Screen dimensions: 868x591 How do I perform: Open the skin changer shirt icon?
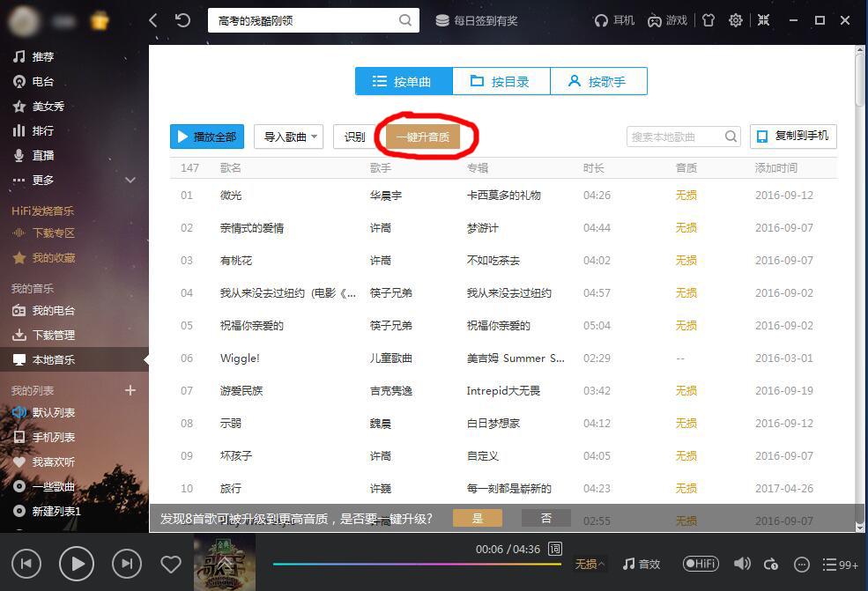coord(708,19)
